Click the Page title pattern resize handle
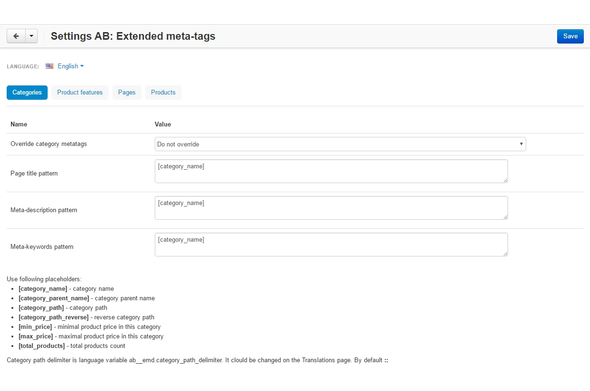 click(505, 180)
